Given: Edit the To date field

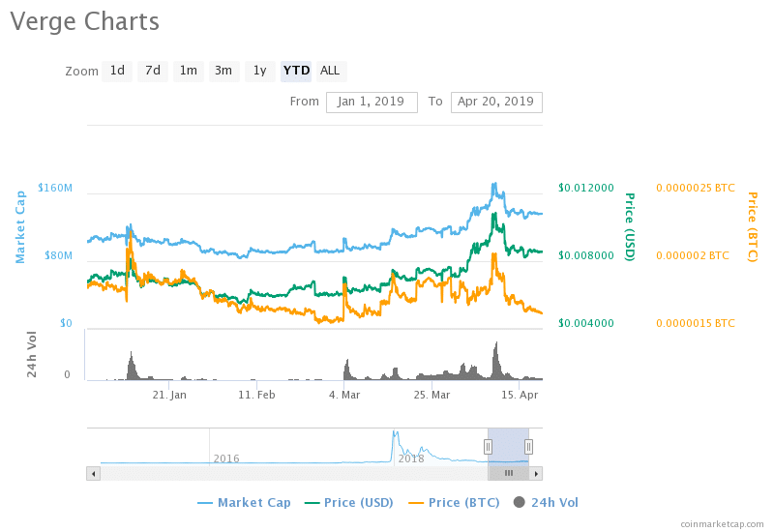Looking at the screenshot, I should click(496, 102).
